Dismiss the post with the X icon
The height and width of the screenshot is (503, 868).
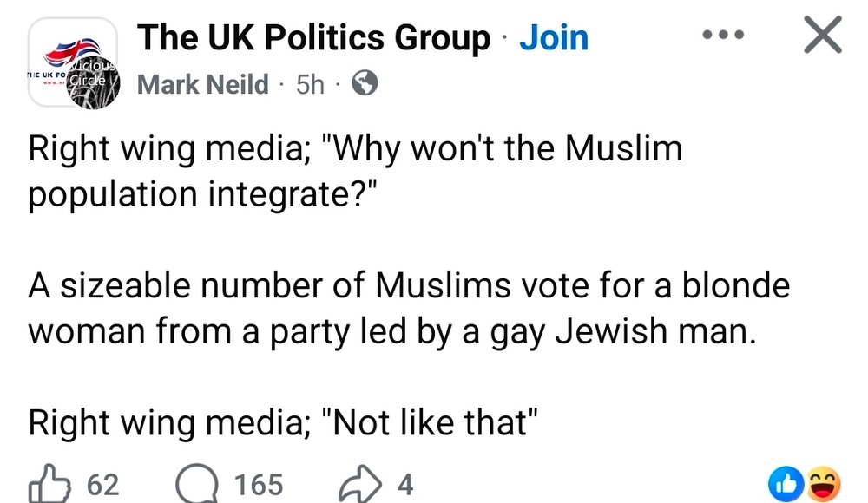coord(820,36)
